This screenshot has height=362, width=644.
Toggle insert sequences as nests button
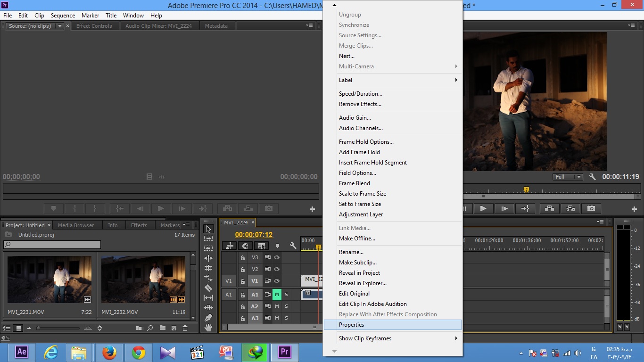click(x=230, y=246)
